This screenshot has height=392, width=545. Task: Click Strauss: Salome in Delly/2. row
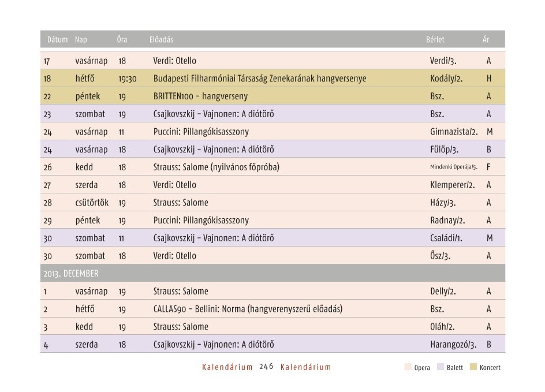[x=181, y=291]
